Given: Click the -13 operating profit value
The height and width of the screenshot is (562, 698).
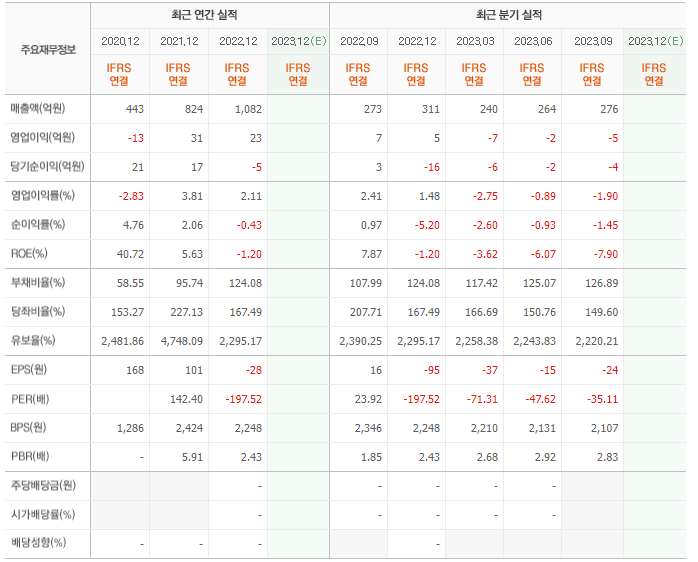Looking at the screenshot, I should (136, 138).
